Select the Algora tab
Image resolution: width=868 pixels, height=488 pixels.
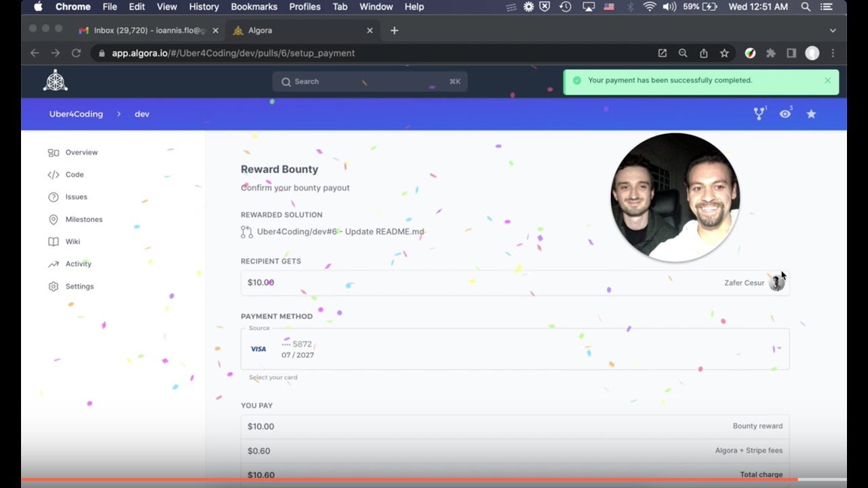(x=302, y=30)
